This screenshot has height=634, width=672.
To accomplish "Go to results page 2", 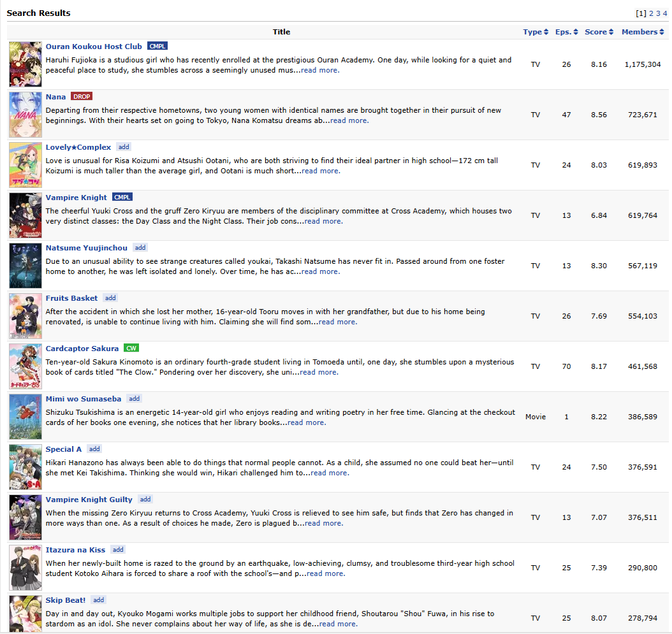I will coord(651,13).
